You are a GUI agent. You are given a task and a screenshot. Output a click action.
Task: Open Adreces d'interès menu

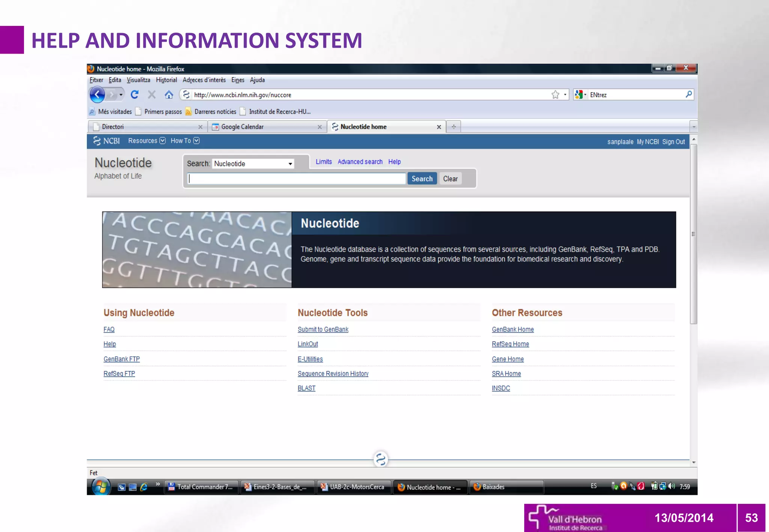[204, 80]
